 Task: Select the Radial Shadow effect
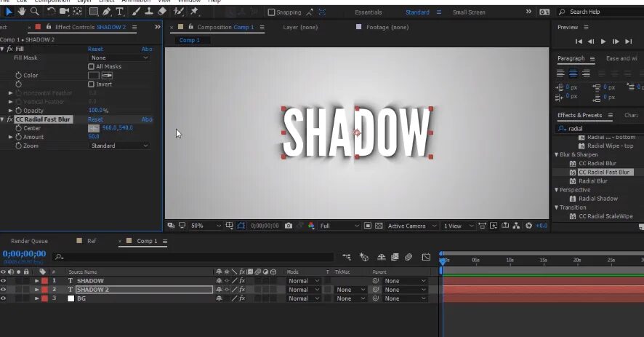point(598,199)
